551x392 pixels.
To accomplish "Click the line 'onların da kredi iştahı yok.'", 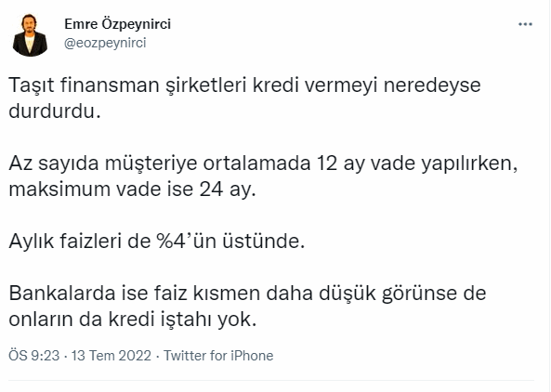I will click(x=133, y=320).
